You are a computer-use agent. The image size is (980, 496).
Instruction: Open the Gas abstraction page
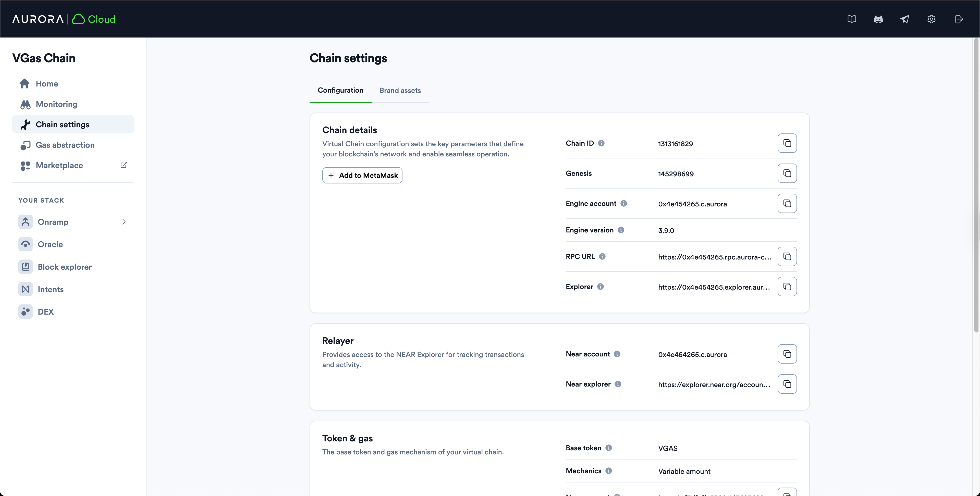click(65, 145)
